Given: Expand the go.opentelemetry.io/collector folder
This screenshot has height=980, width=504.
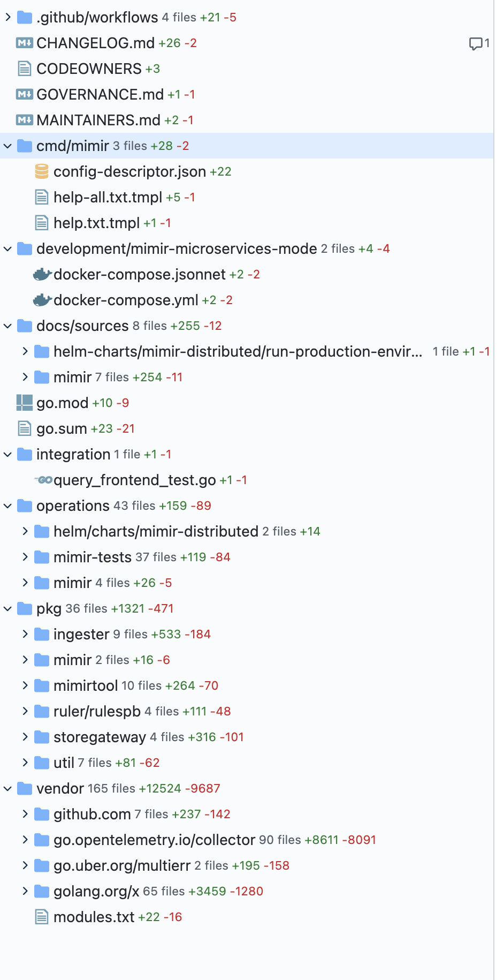Looking at the screenshot, I should click(x=25, y=840).
